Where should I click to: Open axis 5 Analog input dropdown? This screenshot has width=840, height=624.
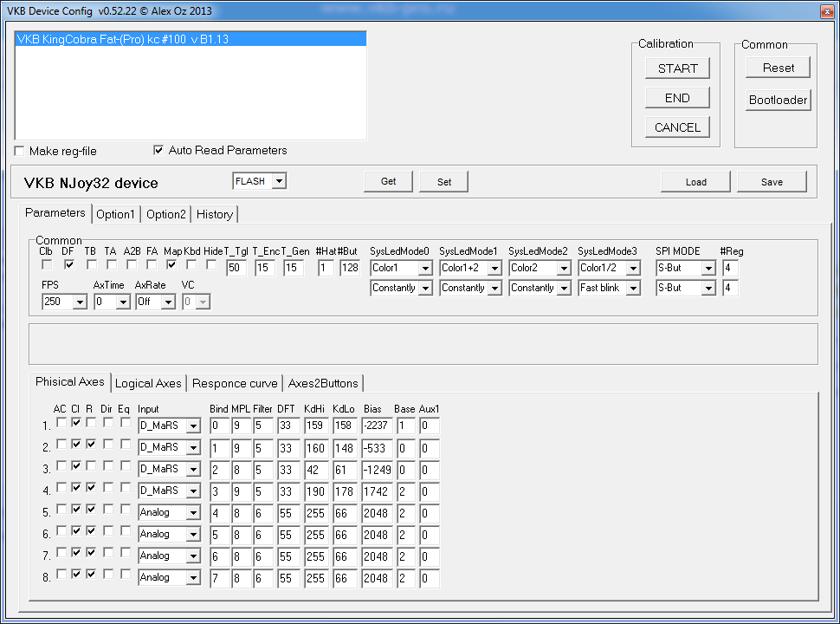pyautogui.click(x=193, y=513)
